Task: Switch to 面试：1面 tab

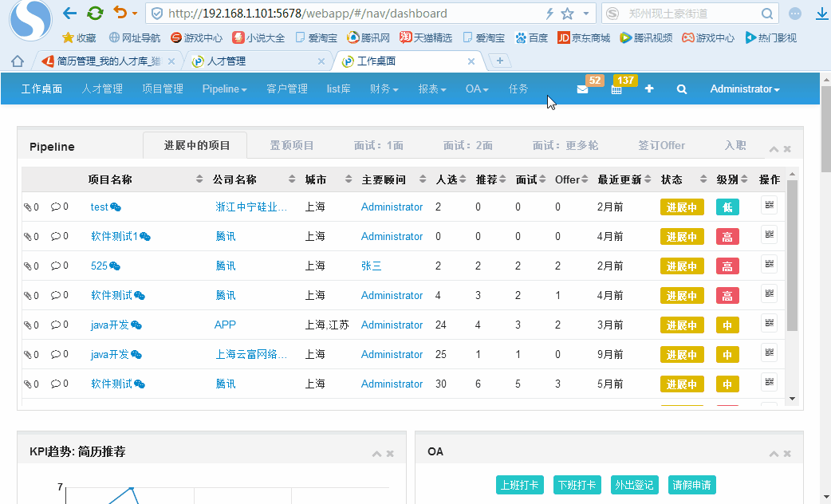Action: [378, 145]
